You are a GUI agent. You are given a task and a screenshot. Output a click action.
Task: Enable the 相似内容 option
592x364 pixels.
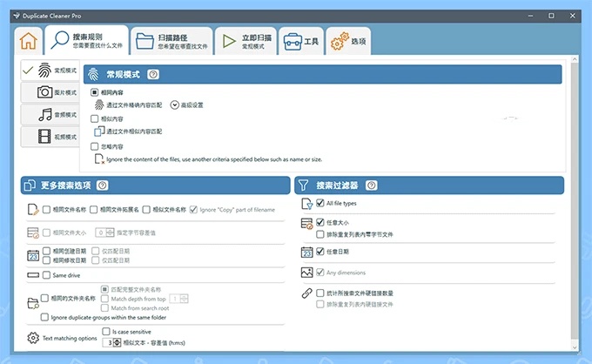pos(94,118)
